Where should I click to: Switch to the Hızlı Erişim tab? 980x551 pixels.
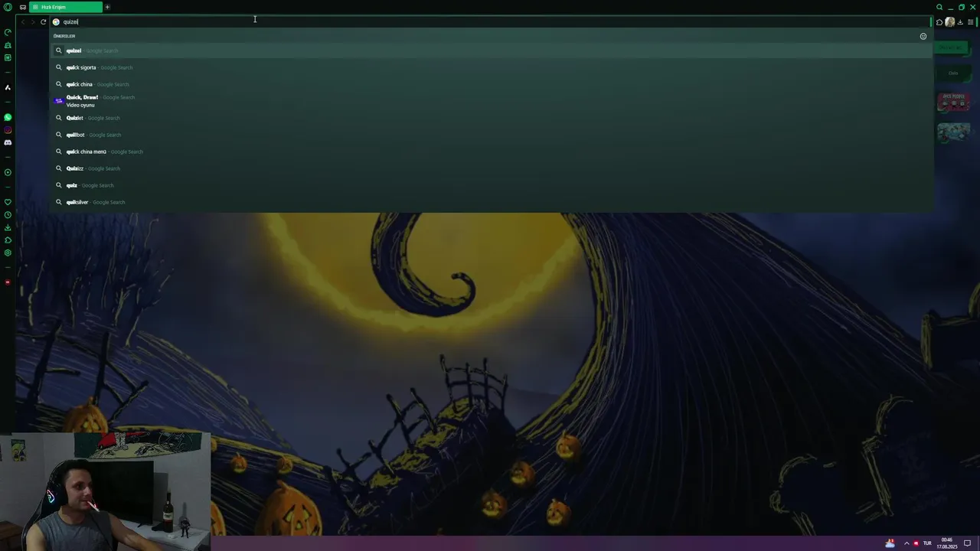tap(66, 7)
